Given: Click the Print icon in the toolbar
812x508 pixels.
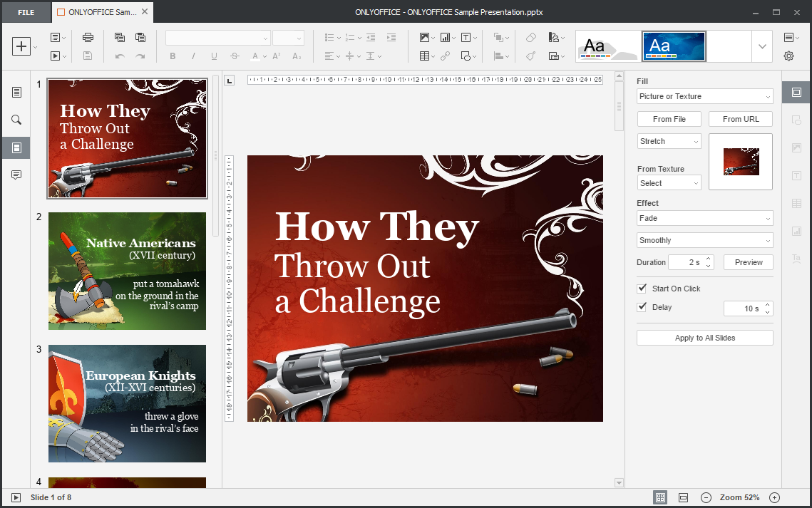Looking at the screenshot, I should [x=88, y=38].
